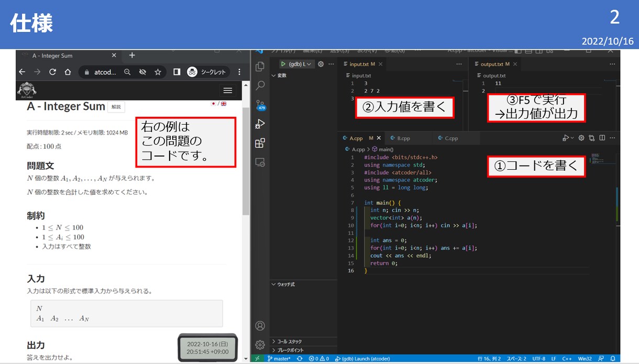Expand the コール スタック call stack section

pyautogui.click(x=303, y=341)
